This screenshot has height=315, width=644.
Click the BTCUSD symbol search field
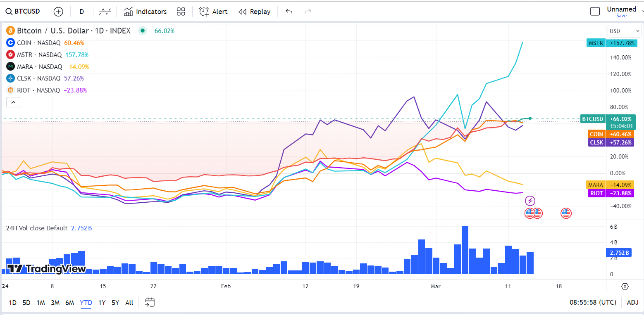pyautogui.click(x=23, y=12)
